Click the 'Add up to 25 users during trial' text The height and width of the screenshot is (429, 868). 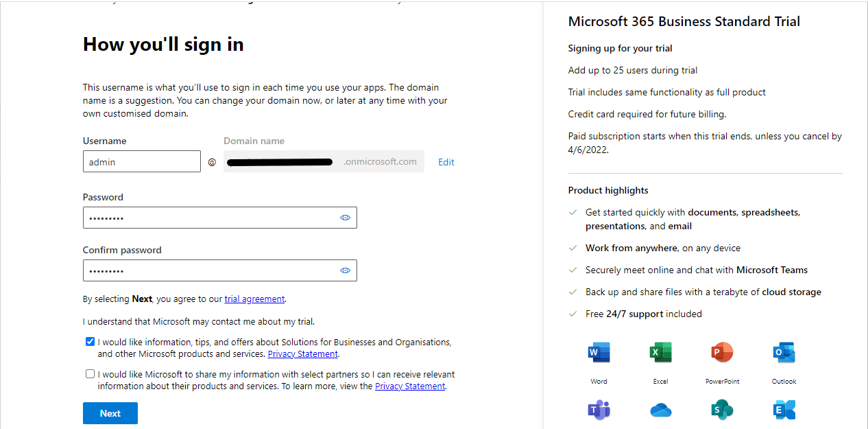click(633, 70)
